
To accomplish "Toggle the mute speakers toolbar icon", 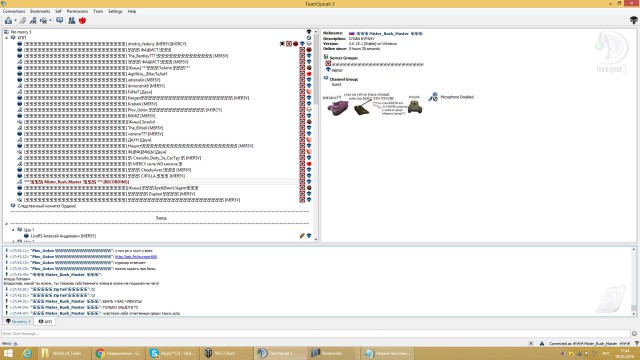I will point(60,20).
